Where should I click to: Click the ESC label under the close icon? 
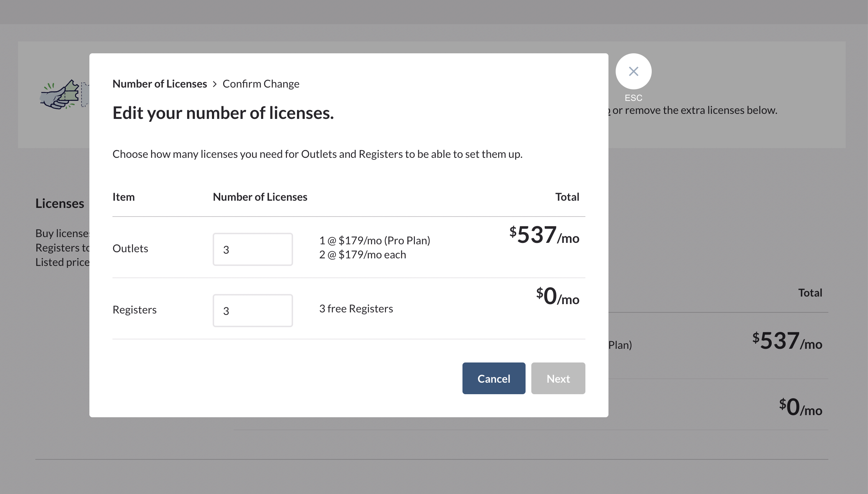pos(633,98)
